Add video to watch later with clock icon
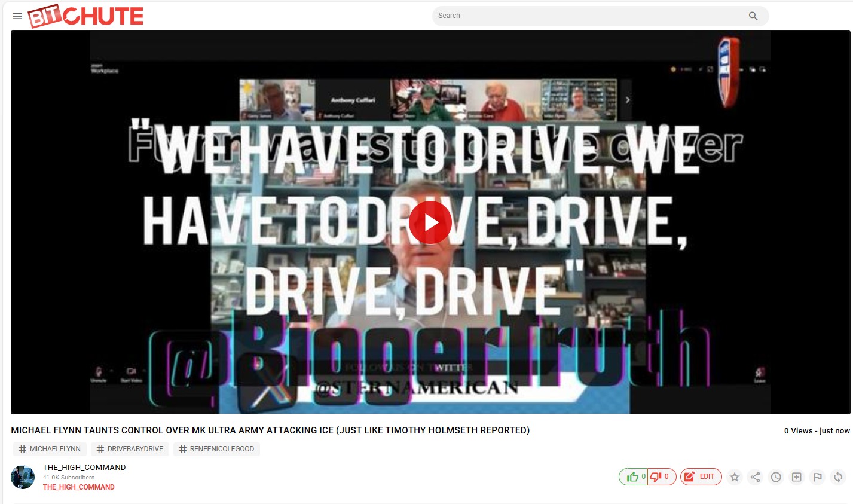853x504 pixels. click(x=776, y=477)
